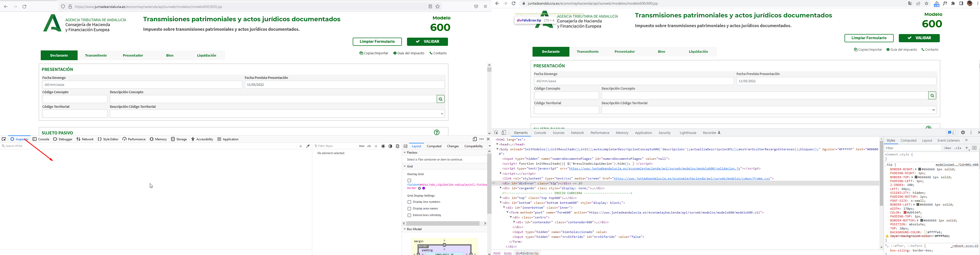The width and height of the screenshot is (980, 255).
Task: Toggle .cls class panel in Chrome Styles
Action: (958, 148)
